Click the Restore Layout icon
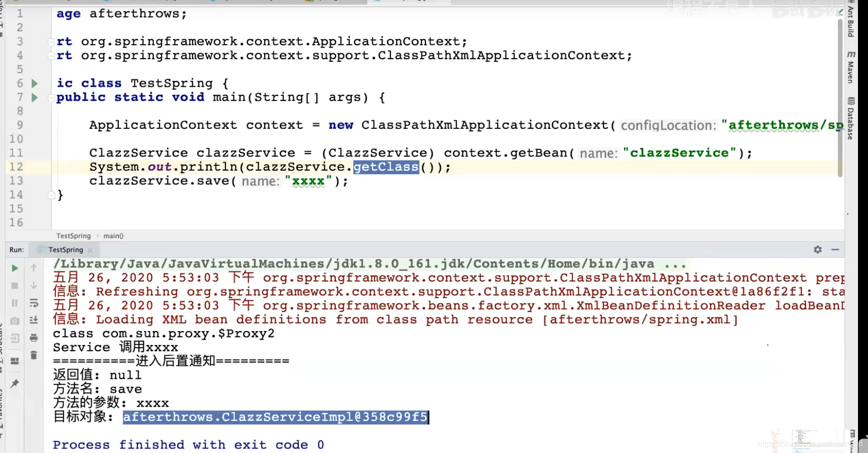This screenshot has width=868, height=453. pos(15,361)
